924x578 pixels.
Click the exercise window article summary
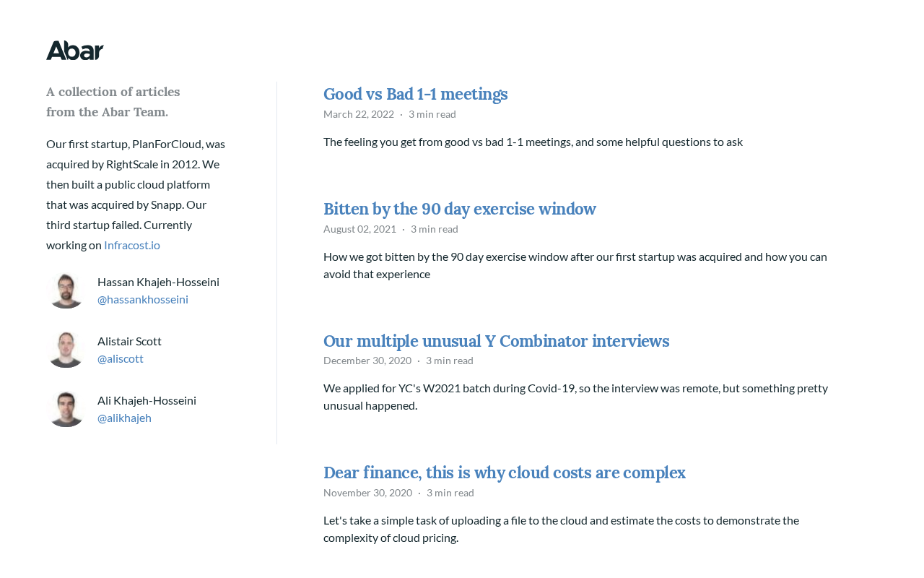click(x=575, y=265)
